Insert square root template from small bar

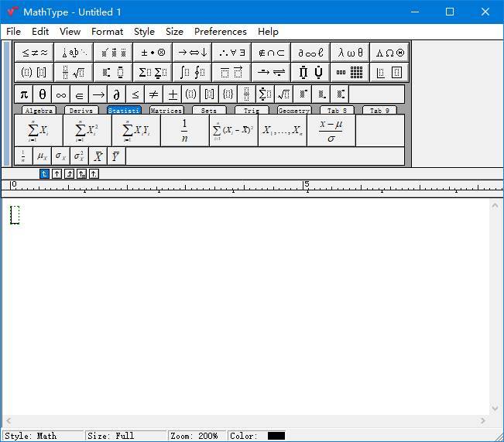(x=283, y=94)
